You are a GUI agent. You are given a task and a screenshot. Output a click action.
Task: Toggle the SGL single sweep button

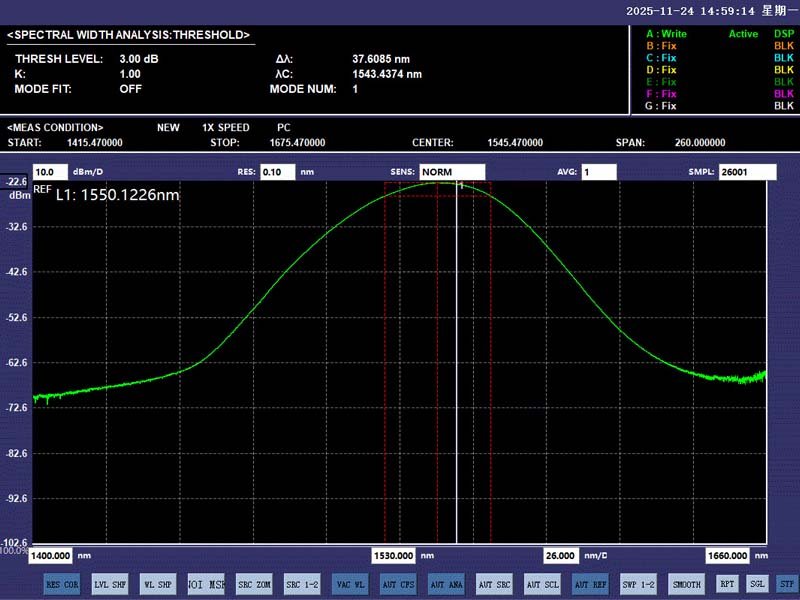point(758,584)
